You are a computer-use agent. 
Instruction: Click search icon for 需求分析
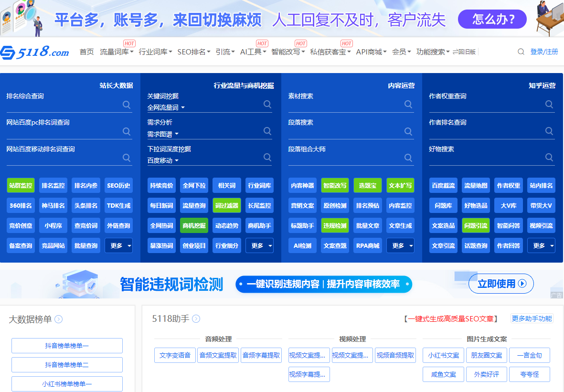click(x=267, y=131)
